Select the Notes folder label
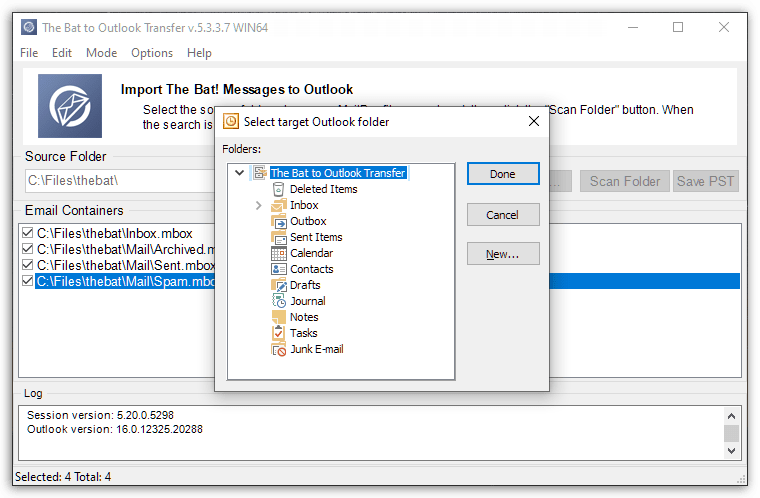This screenshot has width=760, height=498. tap(304, 317)
